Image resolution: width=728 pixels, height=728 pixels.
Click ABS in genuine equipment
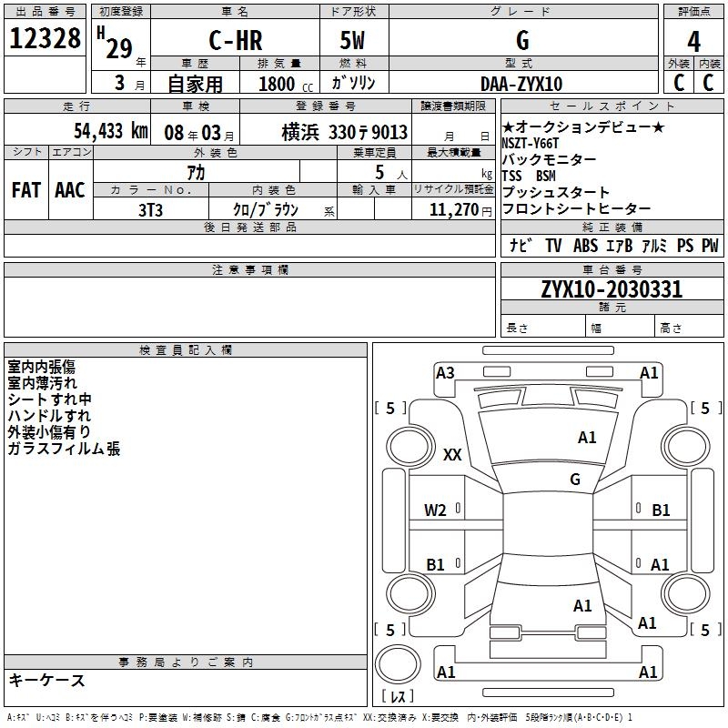coord(585,246)
